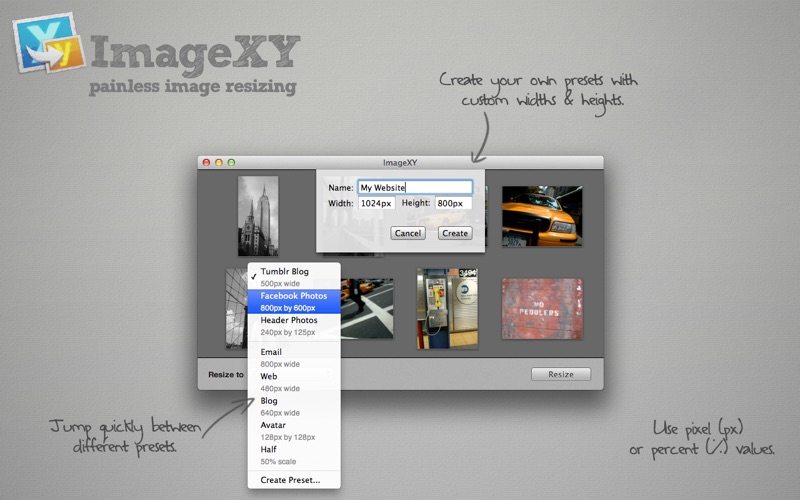Click the ImageXY app logo icon

tap(49, 43)
